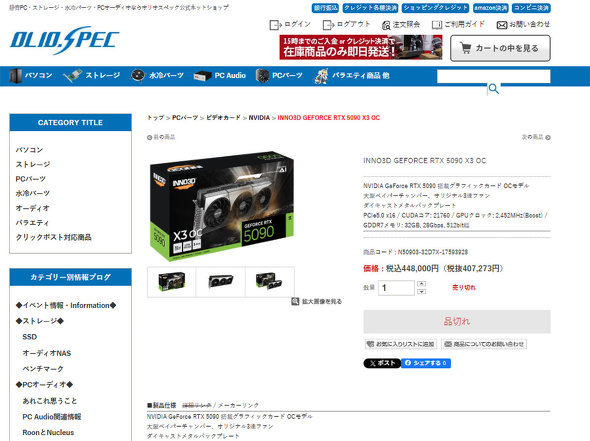Screen dimensions: 590x441
Task: Open the PC Audio navigation menu
Action: pos(220,76)
